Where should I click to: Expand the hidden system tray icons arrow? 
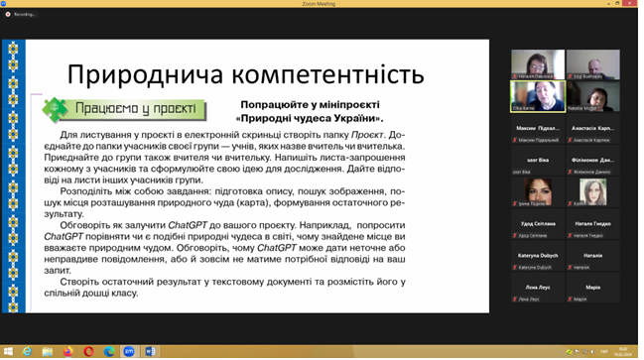point(561,352)
